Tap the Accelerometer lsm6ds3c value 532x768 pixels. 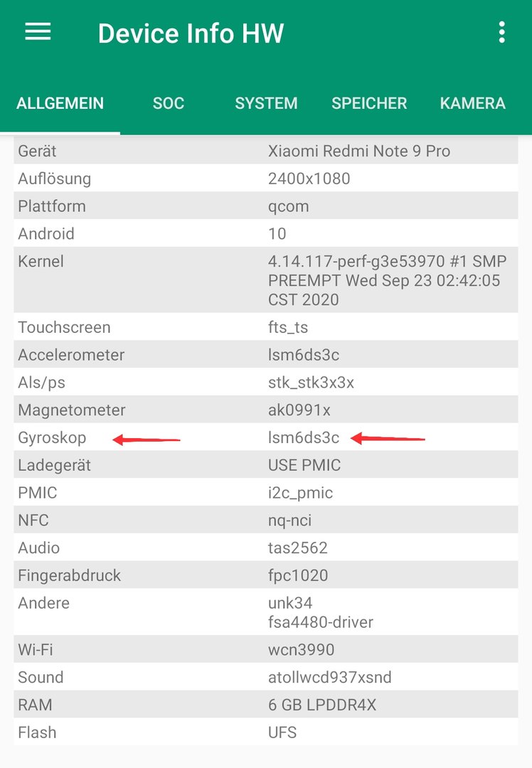(303, 355)
